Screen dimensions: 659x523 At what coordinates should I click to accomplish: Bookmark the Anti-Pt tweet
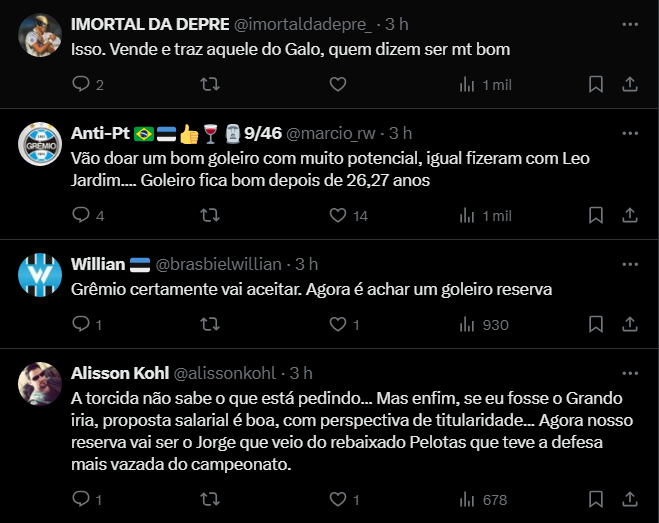click(595, 215)
